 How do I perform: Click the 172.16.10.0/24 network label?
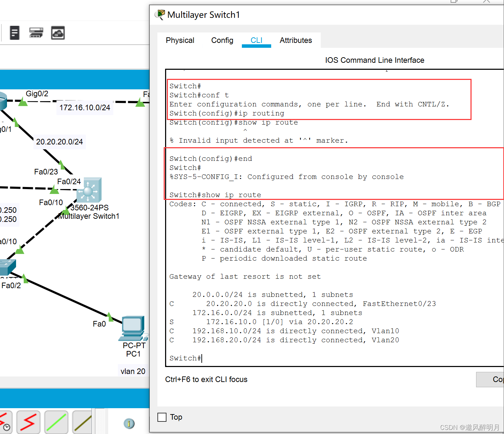85,107
